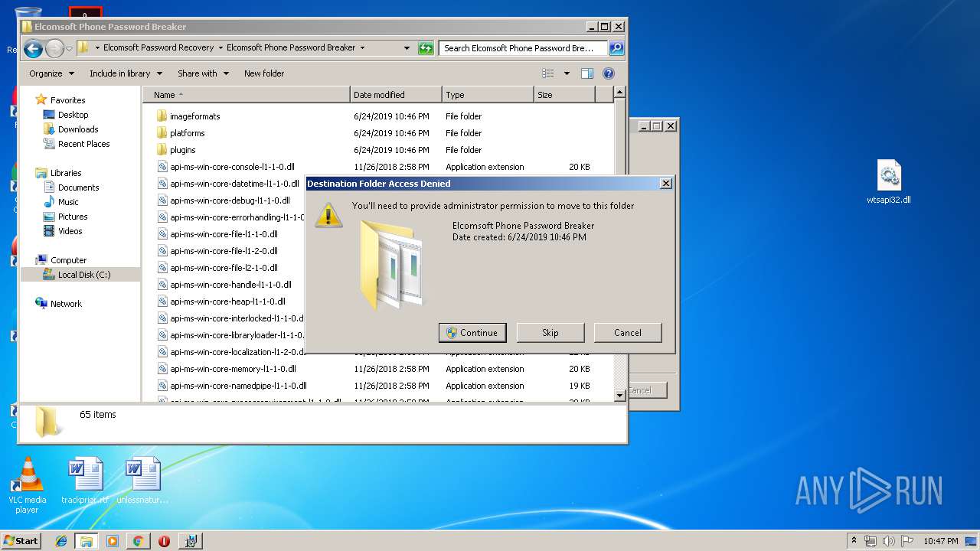The image size is (980, 551).
Task: Select the api-ms-win-core-file-l2-1-0.dll file
Action: (x=217, y=268)
